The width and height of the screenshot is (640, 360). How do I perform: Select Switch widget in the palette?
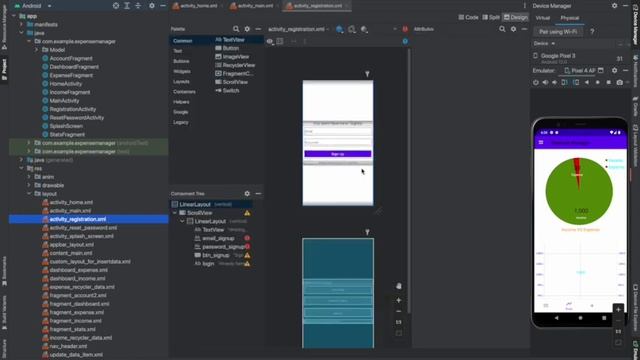[227, 91]
